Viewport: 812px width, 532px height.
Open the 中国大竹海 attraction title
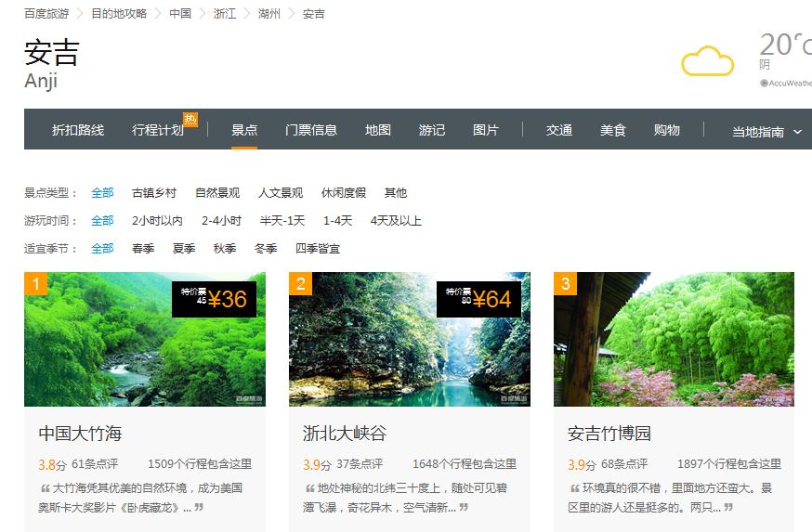(80, 434)
